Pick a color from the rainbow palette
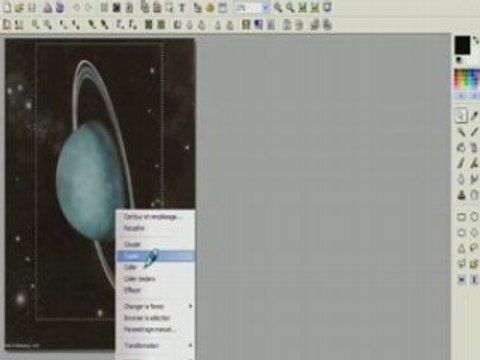 [467, 80]
